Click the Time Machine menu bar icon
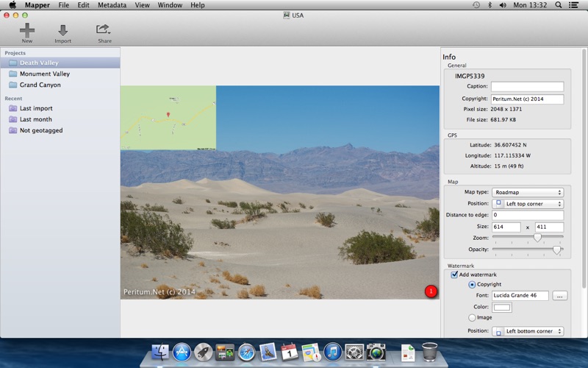Screen dimensions: 588x368 (x=476, y=5)
